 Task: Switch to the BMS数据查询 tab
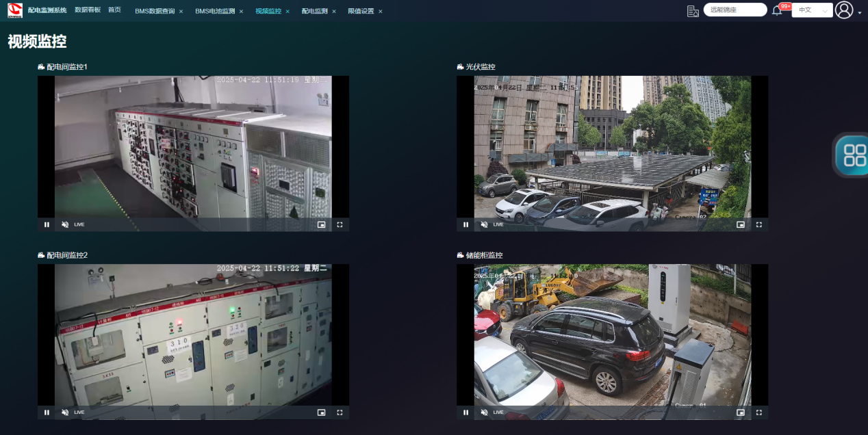click(155, 11)
